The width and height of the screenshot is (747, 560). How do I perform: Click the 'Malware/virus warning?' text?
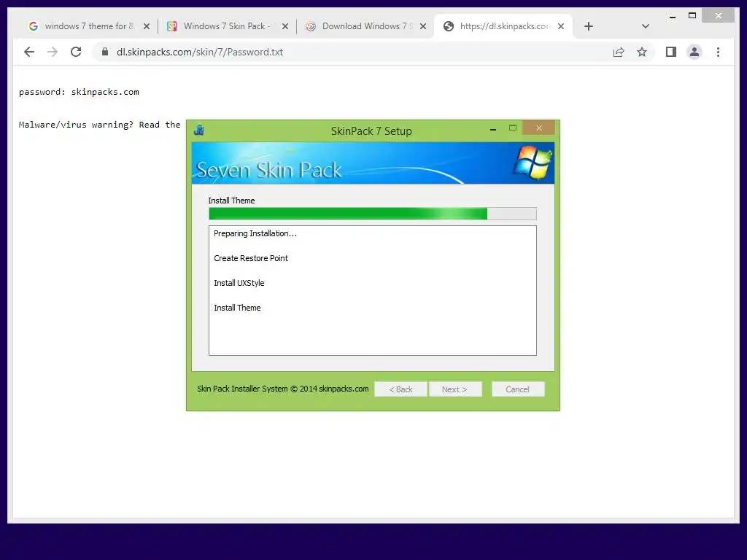pyautogui.click(x=76, y=125)
